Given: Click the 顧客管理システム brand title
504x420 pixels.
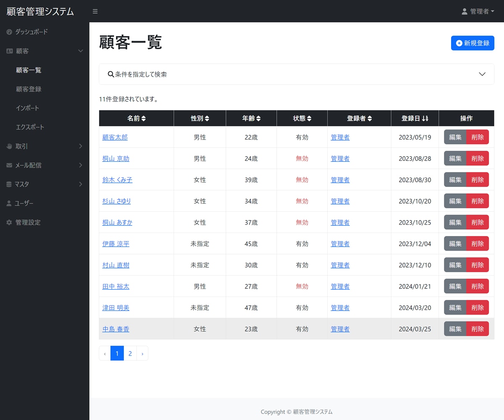Looking at the screenshot, I should [40, 11].
